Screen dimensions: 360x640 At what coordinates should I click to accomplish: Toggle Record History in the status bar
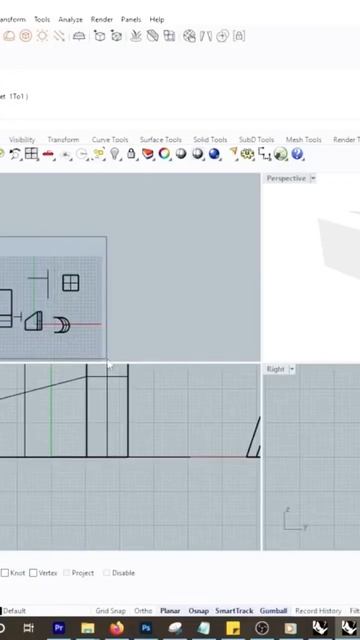[318, 611]
